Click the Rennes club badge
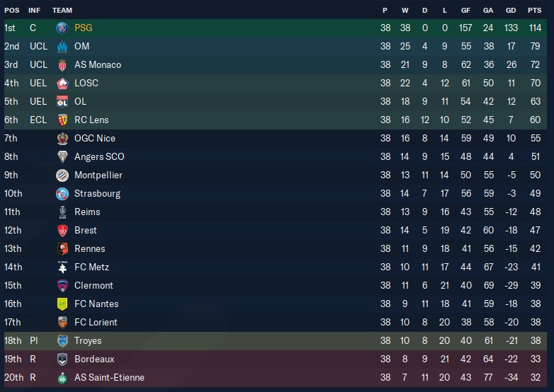 62,248
